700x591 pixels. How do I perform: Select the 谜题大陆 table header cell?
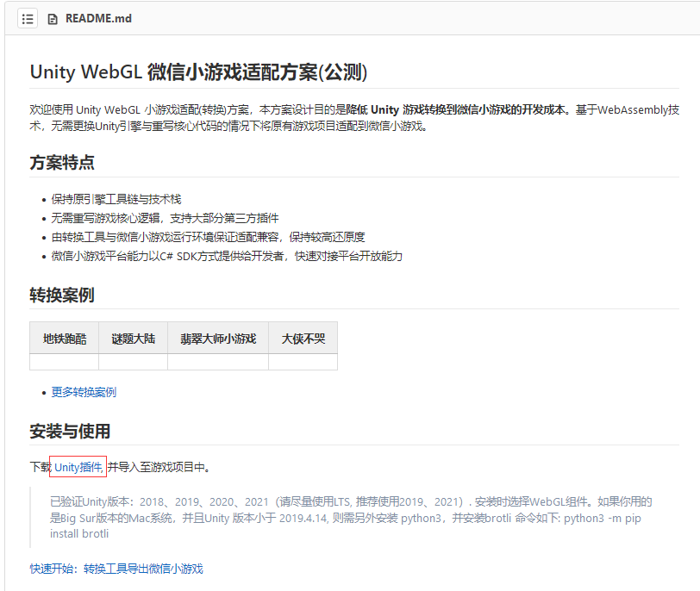[133, 339]
